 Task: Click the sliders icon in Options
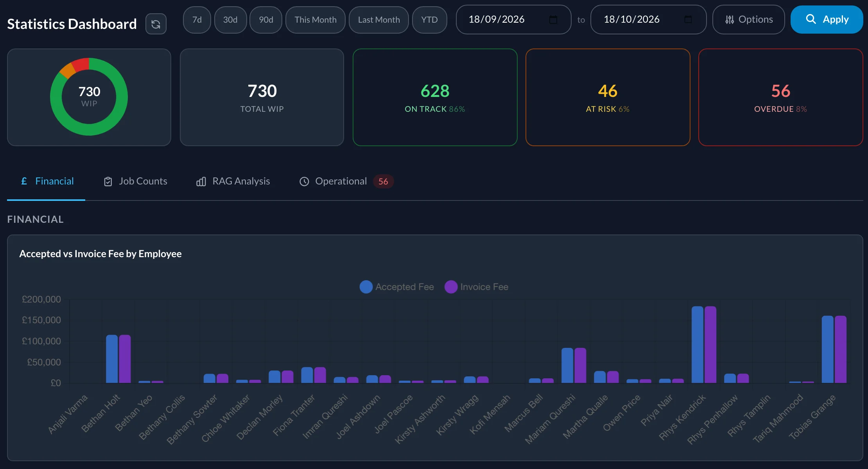pos(730,20)
